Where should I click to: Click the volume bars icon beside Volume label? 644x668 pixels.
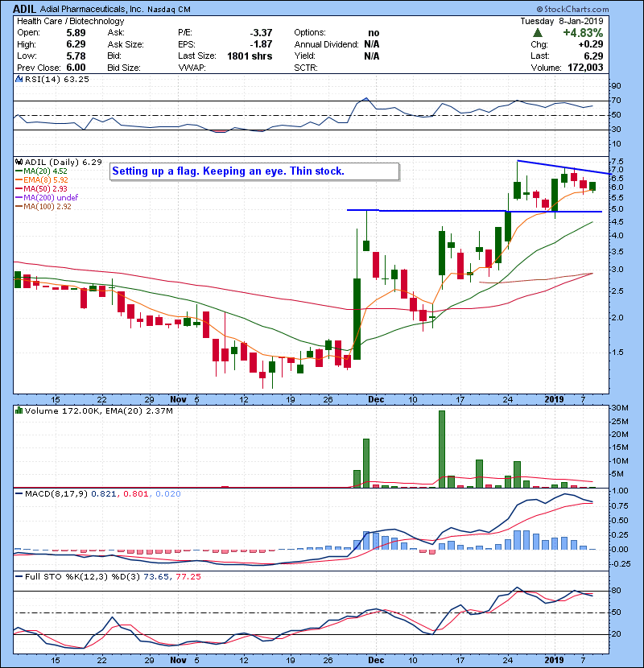point(19,410)
